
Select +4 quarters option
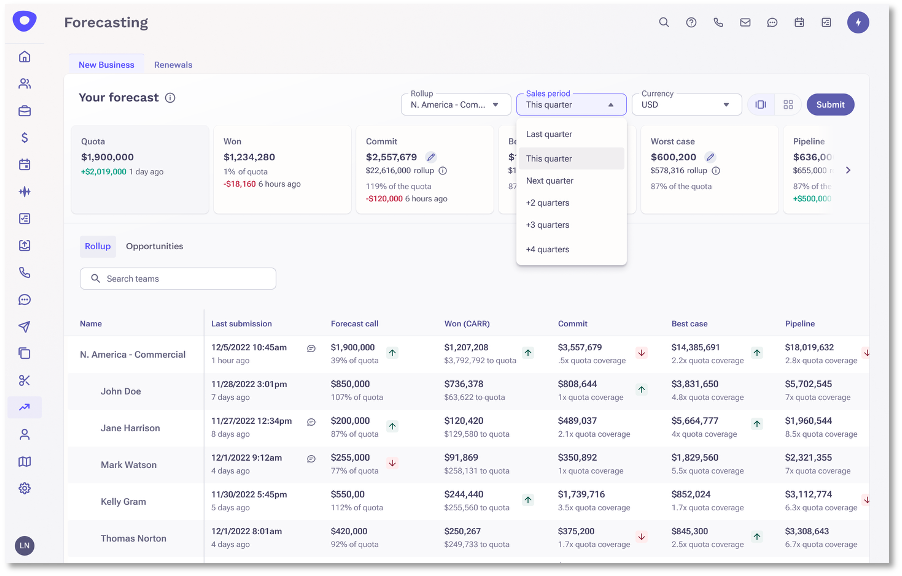(571, 250)
